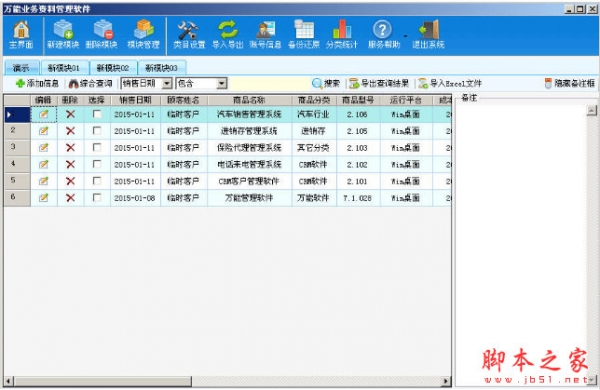This screenshot has height=390, width=600.
Task: Click the search keyword input field
Action: click(269, 83)
